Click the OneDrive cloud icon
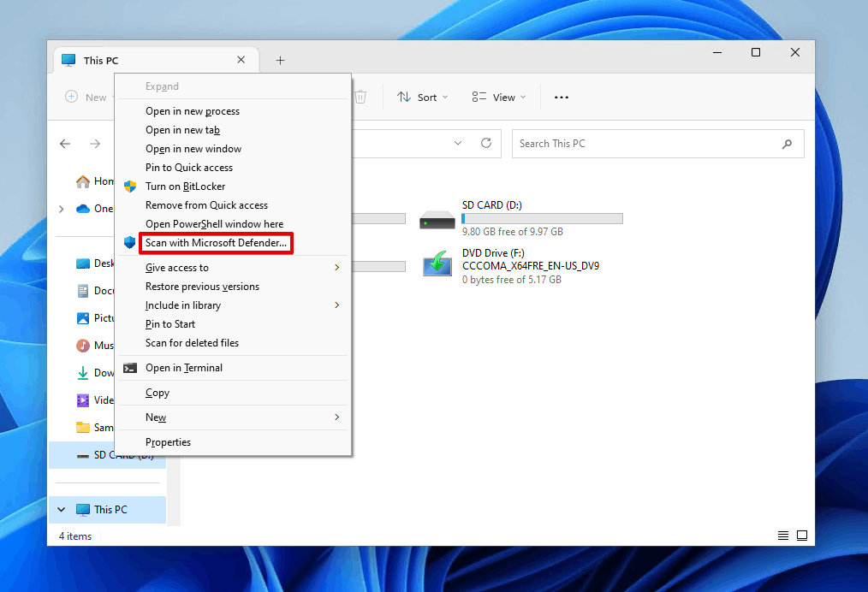Viewport: 868px width, 592px height. pos(83,209)
